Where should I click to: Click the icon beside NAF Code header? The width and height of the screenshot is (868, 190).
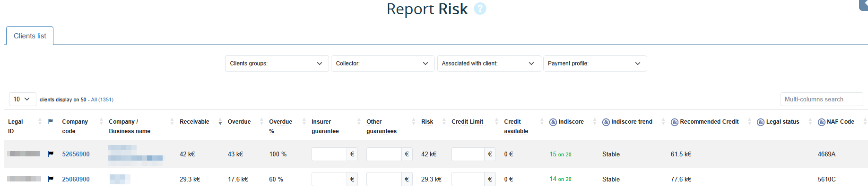821,122
